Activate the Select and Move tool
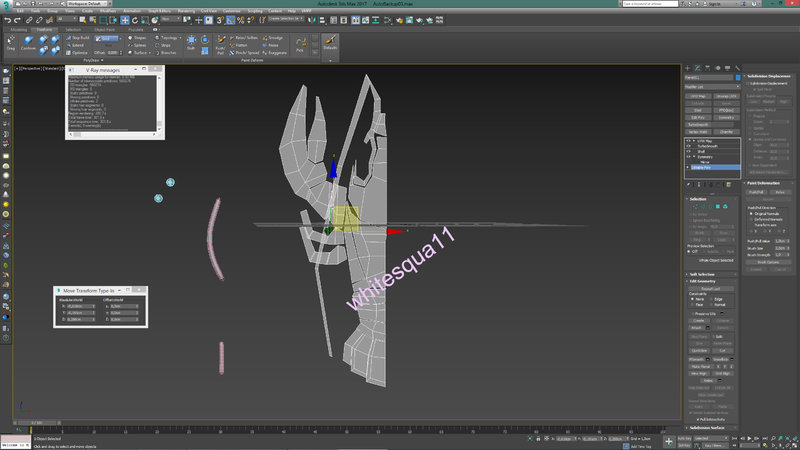This screenshot has width=800, height=450. click(124, 20)
